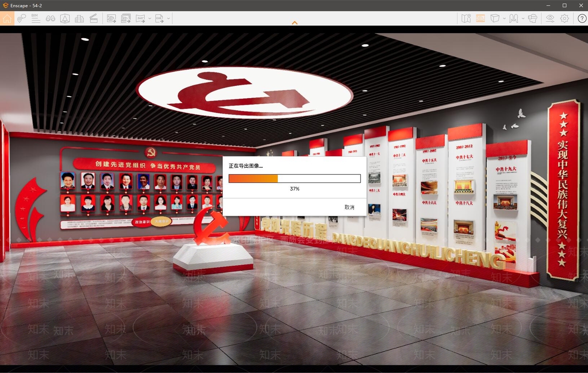The image size is (588, 373).
Task: Expand the navigation mode dropdown arrow
Action: click(523, 18)
